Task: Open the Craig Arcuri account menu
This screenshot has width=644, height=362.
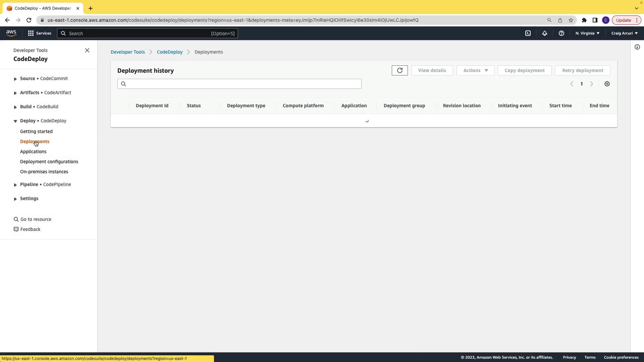Action: click(x=624, y=33)
